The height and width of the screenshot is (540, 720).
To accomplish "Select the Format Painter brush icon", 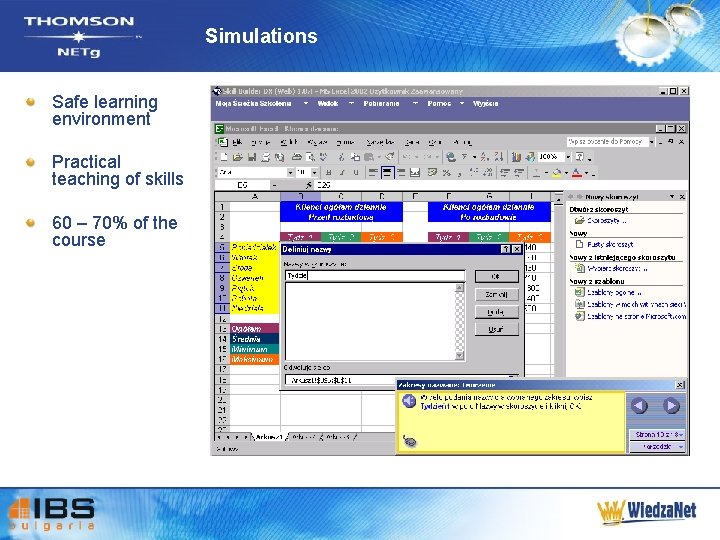I will click(x=390, y=157).
